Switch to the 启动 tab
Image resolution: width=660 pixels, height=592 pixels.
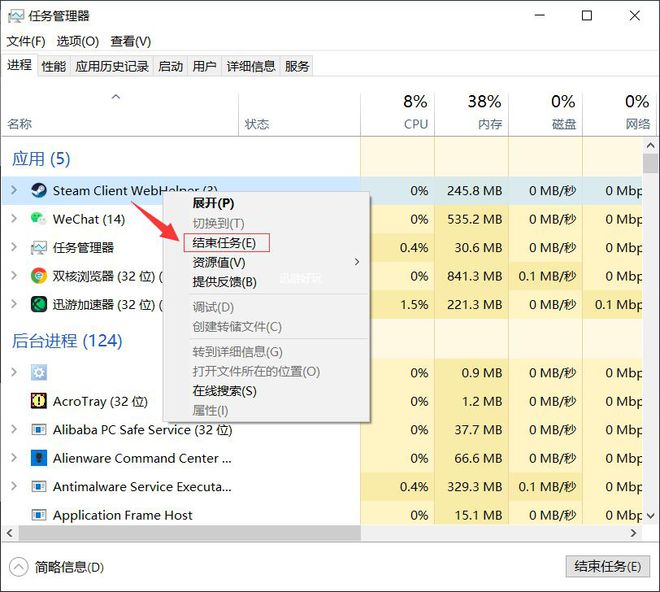(170, 66)
